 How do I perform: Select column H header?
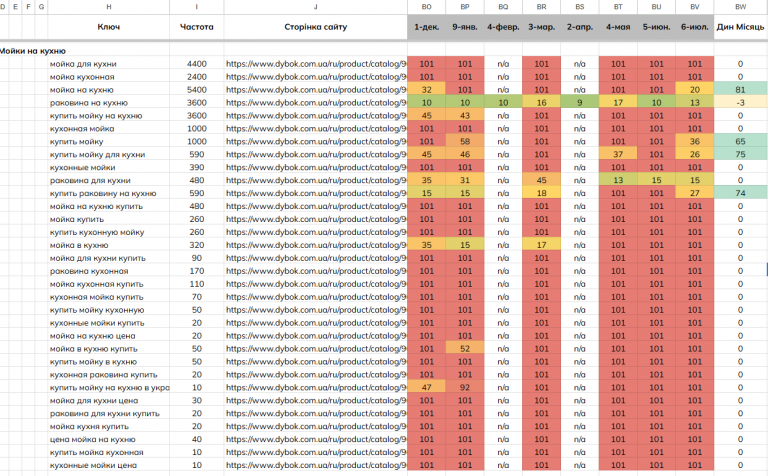(109, 7)
